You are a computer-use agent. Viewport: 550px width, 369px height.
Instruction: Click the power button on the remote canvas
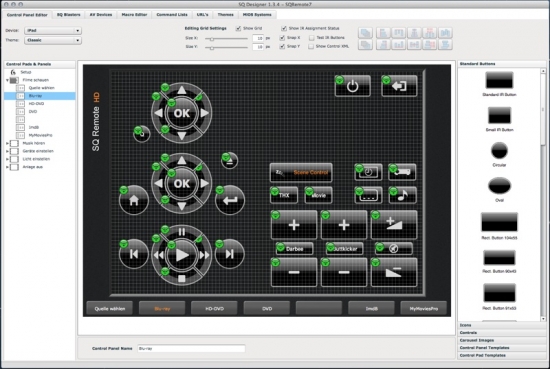[353, 86]
